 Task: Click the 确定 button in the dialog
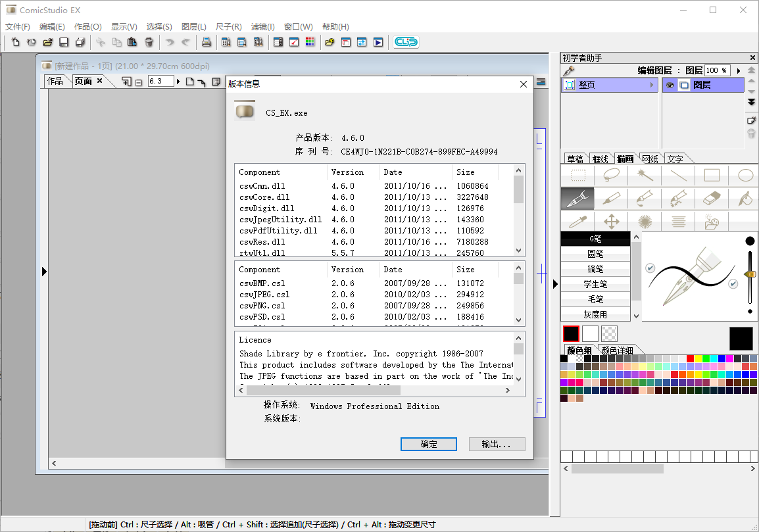coord(428,444)
